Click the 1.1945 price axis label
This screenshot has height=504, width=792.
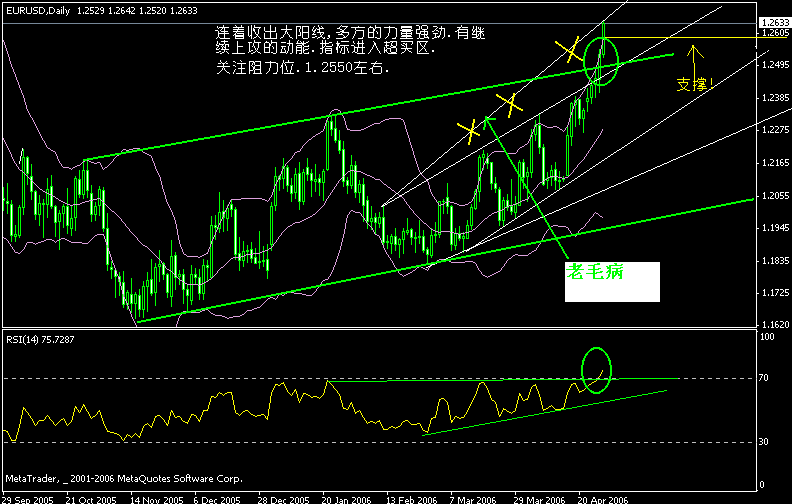click(x=775, y=228)
